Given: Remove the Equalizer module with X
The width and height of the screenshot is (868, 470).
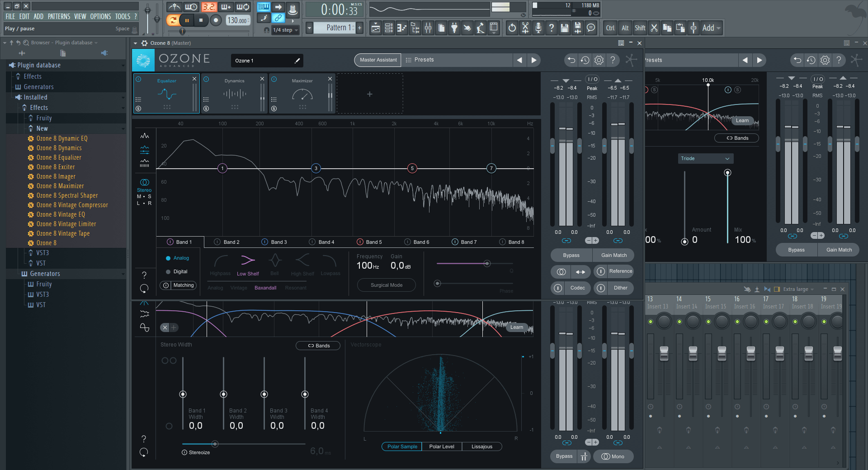Looking at the screenshot, I should pos(194,79).
